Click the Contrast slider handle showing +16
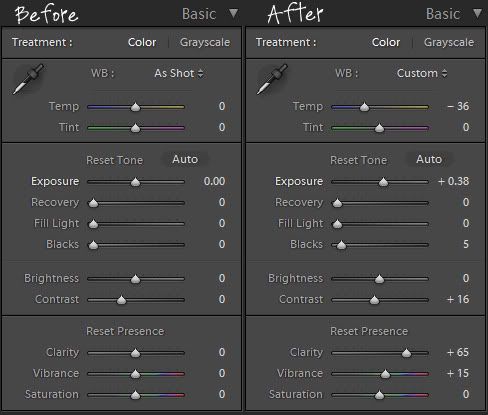The height and width of the screenshot is (415, 488). tap(374, 300)
